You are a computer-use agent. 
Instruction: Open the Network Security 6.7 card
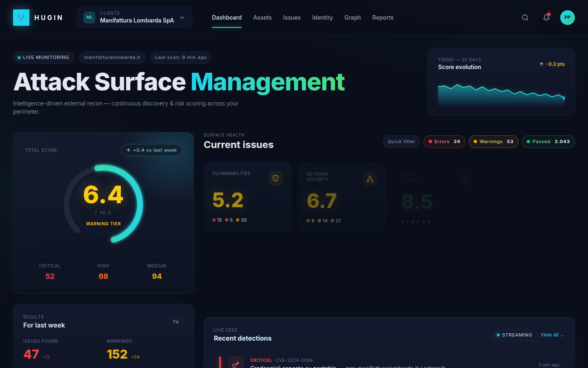(x=342, y=198)
